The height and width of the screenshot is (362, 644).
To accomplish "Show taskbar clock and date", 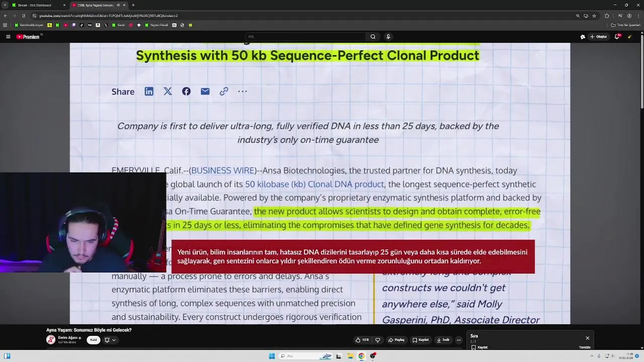I will [x=627, y=356].
